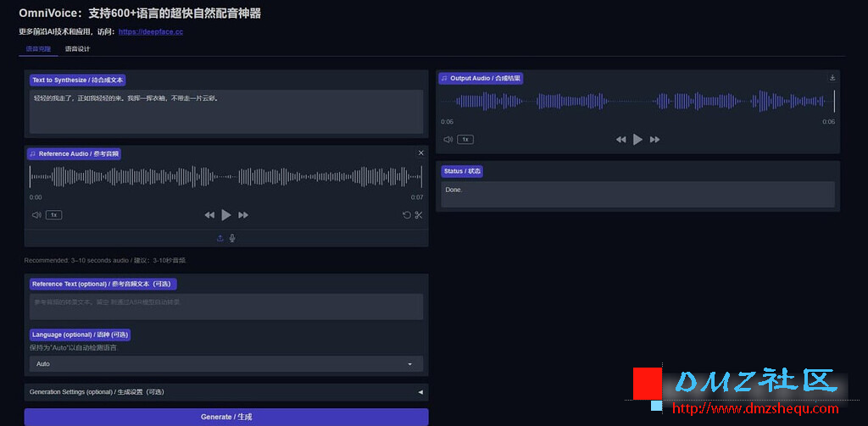Fast-forward the reference audio
Screen dimensions: 868x426
[x=243, y=215]
